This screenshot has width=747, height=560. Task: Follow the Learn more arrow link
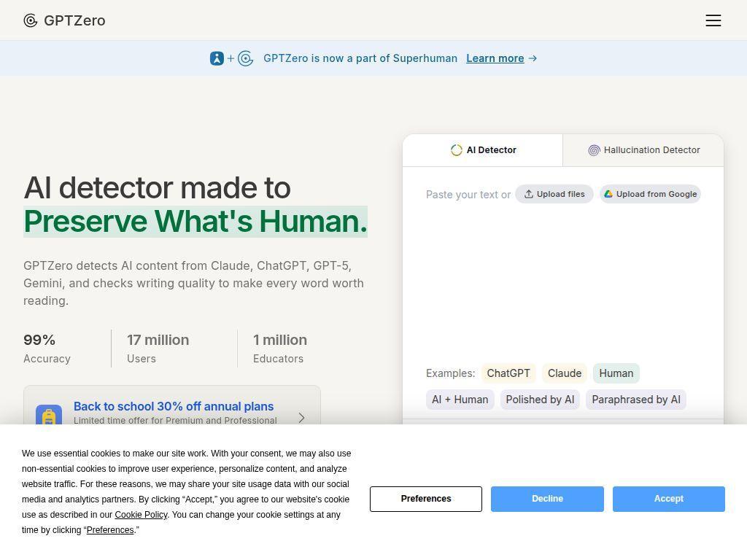[501, 58]
